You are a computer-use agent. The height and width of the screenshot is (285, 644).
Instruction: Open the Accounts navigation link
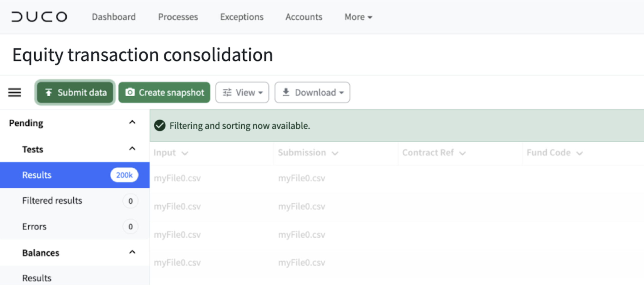tap(304, 17)
